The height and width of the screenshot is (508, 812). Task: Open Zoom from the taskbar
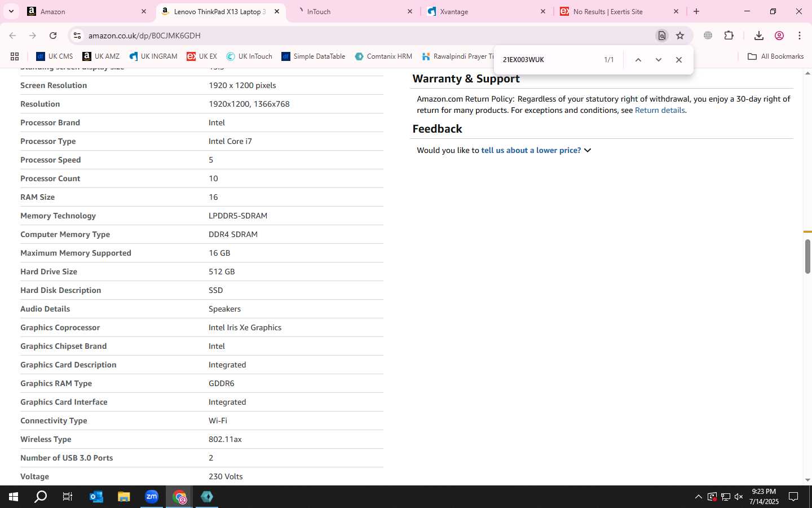(151, 497)
